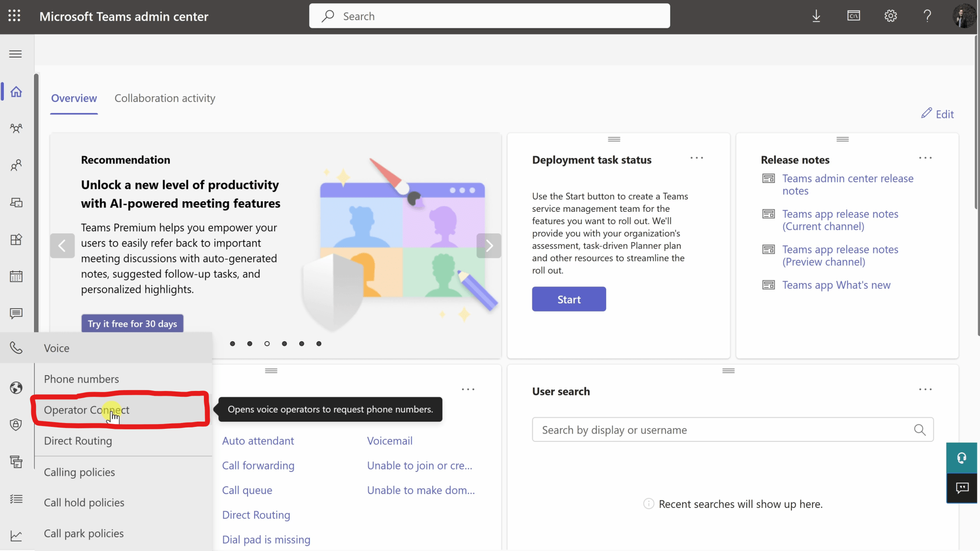The width and height of the screenshot is (980, 551).
Task: Open Messaging policies icon
Action: (16, 313)
